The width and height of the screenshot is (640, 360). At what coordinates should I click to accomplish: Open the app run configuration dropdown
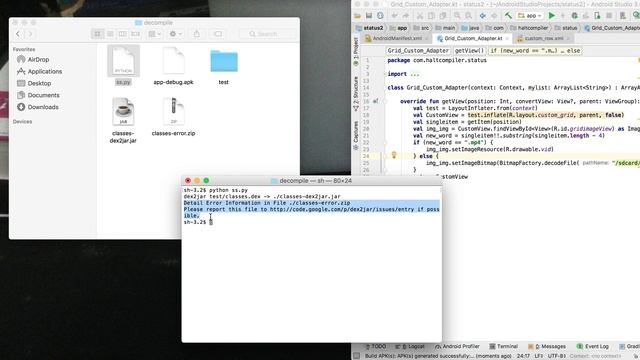point(530,16)
